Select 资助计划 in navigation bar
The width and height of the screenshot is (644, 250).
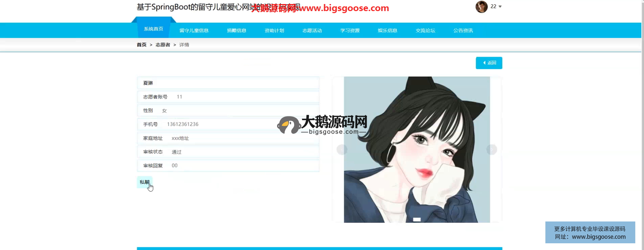click(274, 31)
